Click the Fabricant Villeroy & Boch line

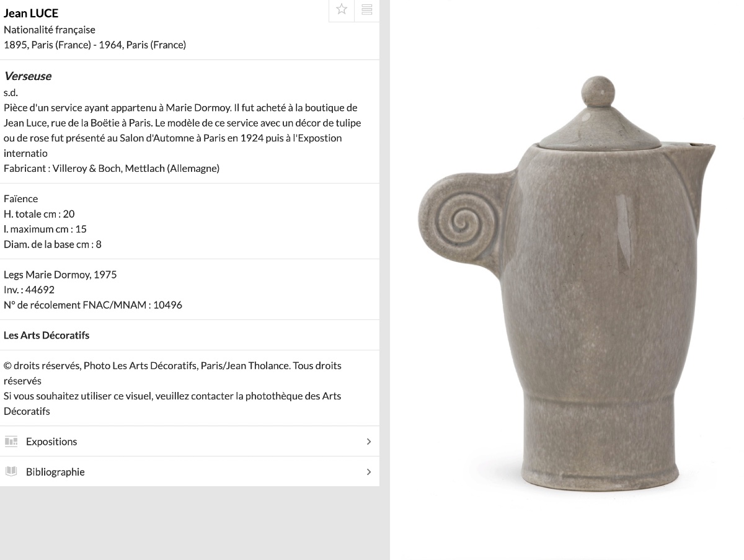click(x=112, y=168)
